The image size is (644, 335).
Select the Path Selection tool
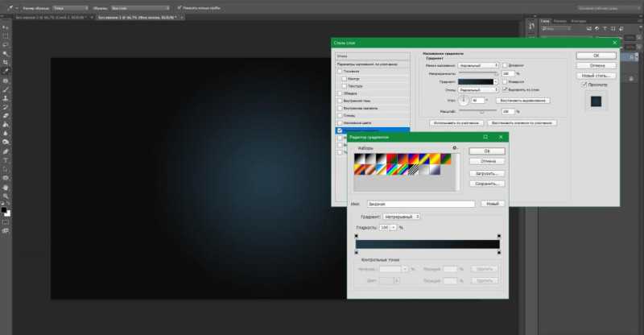click(6, 169)
